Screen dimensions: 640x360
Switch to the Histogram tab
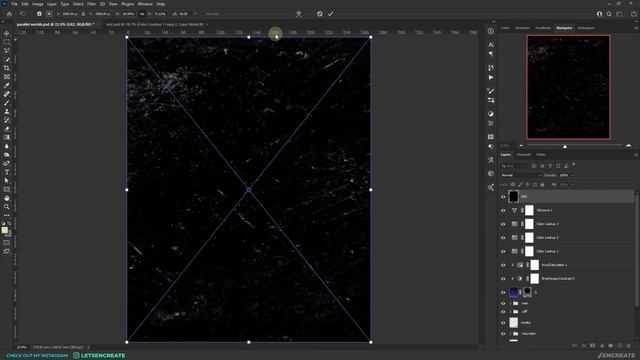click(x=586, y=28)
